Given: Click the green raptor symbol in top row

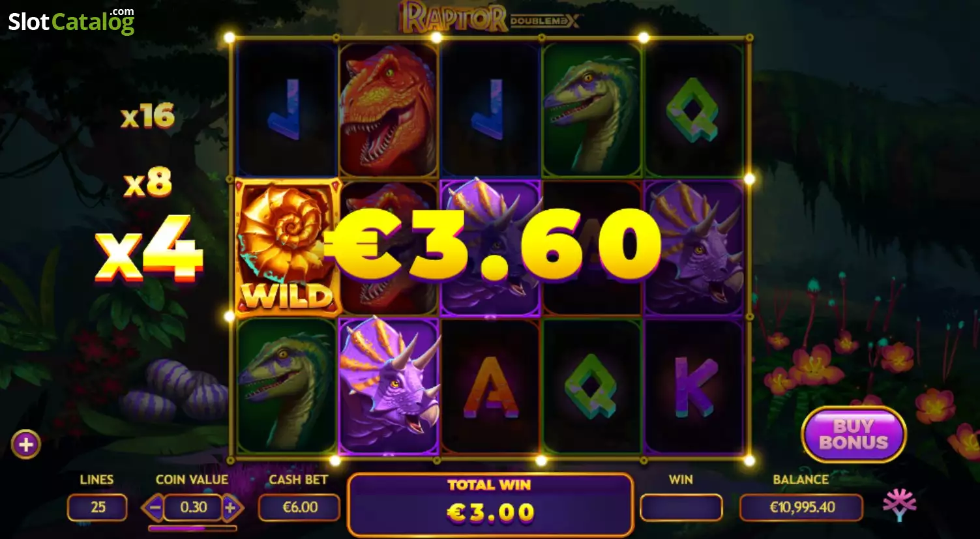Looking at the screenshot, I should 591,109.
